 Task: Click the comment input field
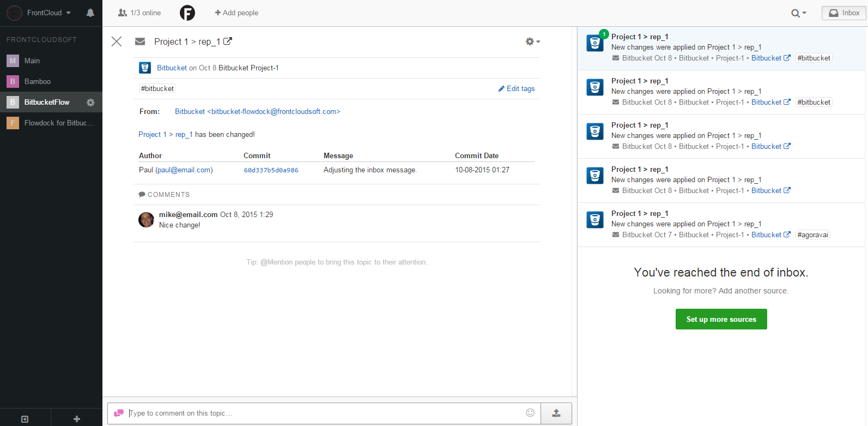click(324, 413)
